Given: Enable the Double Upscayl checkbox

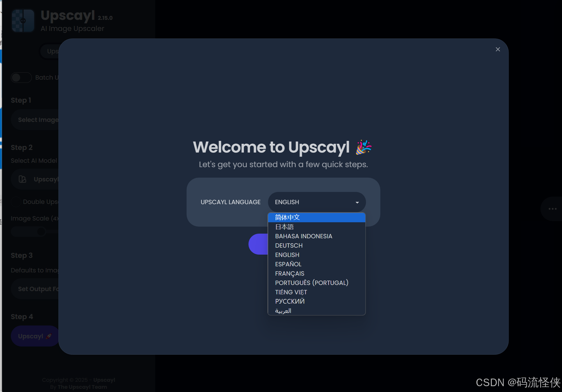Looking at the screenshot, I should click(x=16, y=202).
